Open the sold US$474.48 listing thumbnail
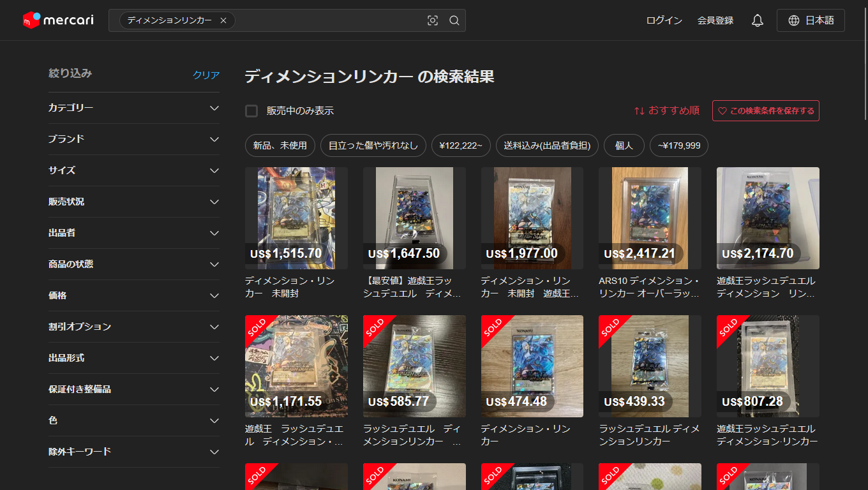The width and height of the screenshot is (868, 490). 532,366
